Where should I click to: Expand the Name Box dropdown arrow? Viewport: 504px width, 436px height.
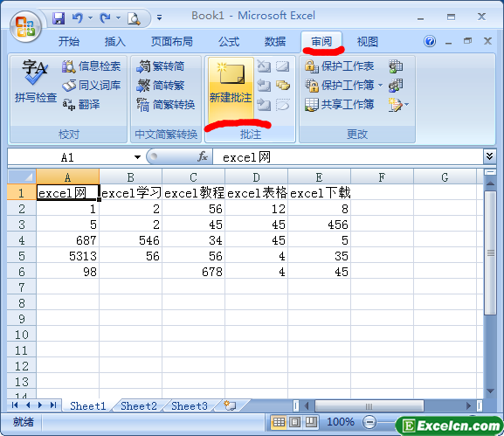pos(137,157)
